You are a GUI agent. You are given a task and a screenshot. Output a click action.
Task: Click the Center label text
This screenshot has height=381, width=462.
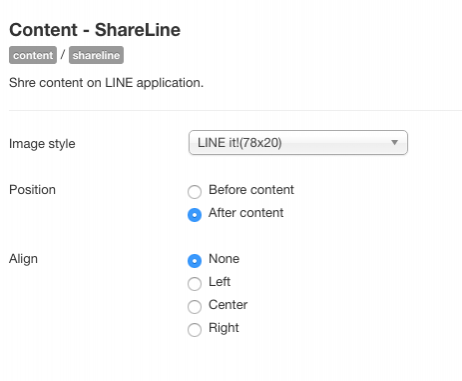click(228, 305)
